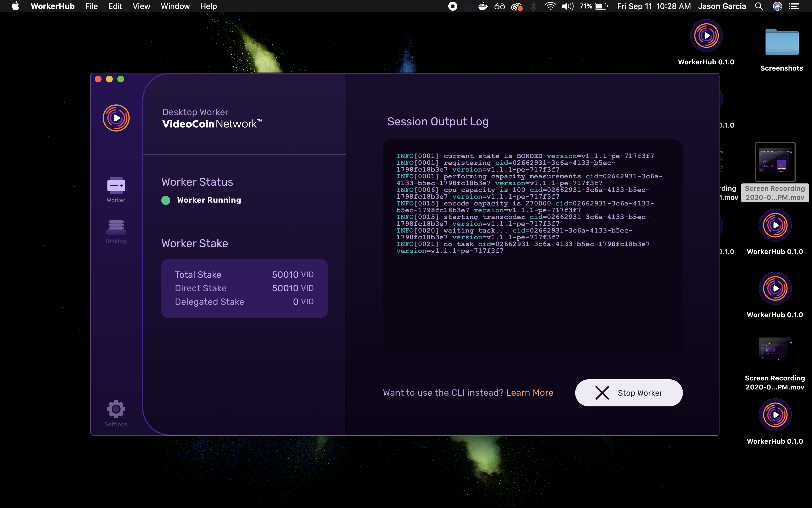Click the VideoCoin Network title text
Screen dimensions: 812x508
(x=212, y=124)
